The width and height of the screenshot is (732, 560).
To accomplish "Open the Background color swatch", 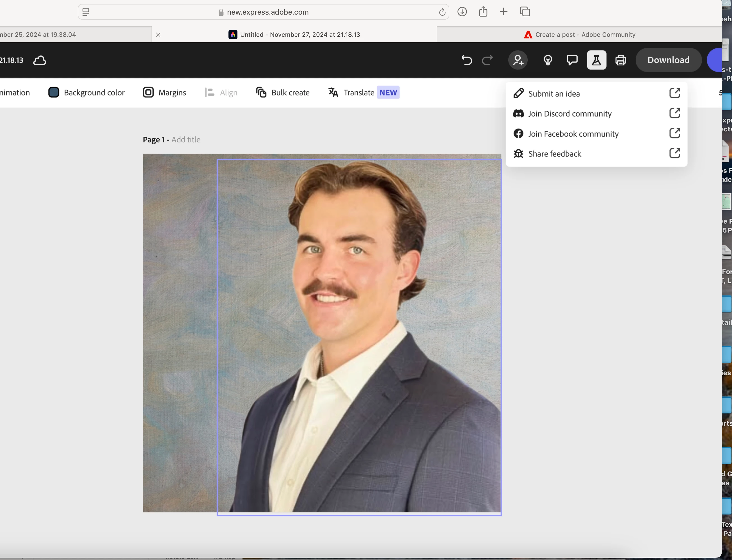I will click(54, 92).
